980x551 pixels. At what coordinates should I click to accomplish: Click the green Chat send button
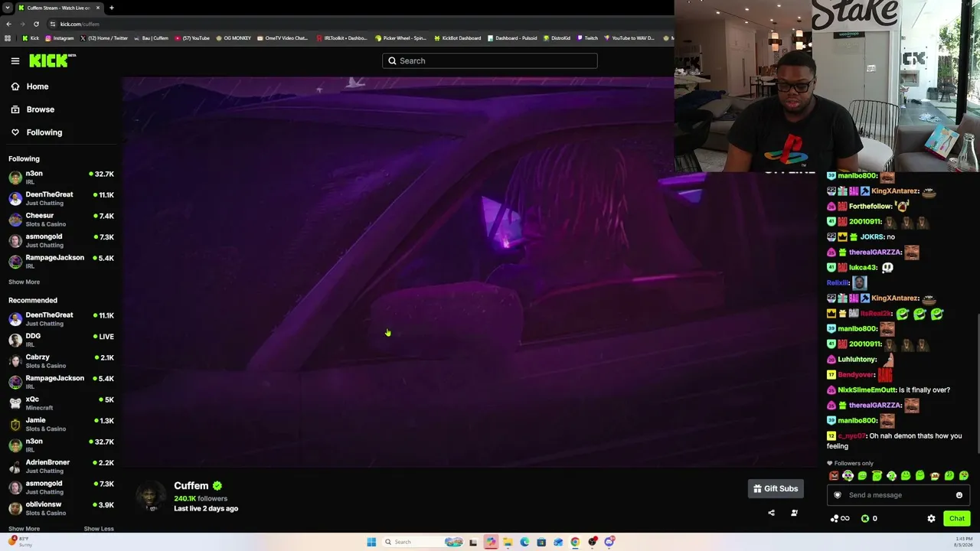click(957, 518)
